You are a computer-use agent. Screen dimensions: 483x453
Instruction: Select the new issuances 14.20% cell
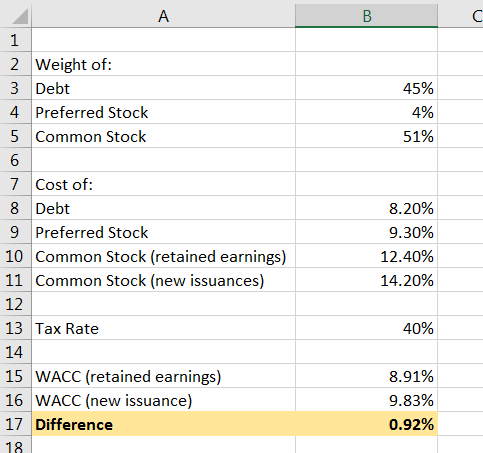coord(366,280)
